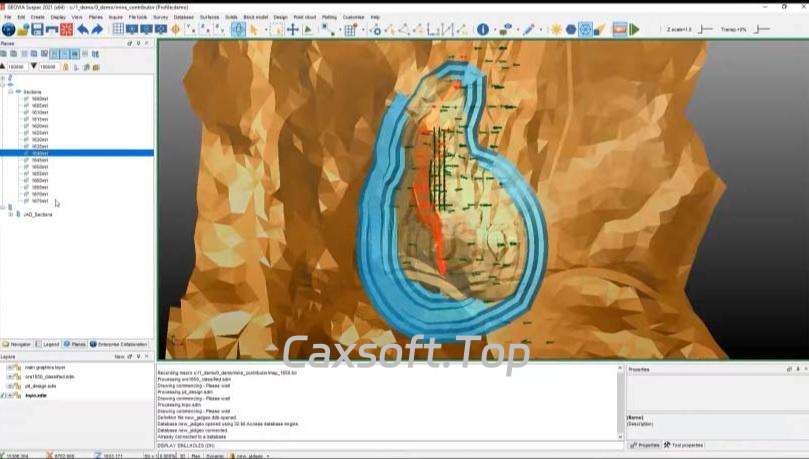Click the Save icon in the toolbar
Image resolution: width=809 pixels, height=459 pixels.
click(x=37, y=30)
